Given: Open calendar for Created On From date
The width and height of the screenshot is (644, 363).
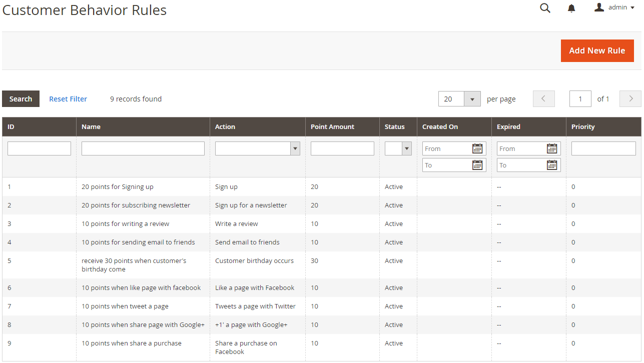Looking at the screenshot, I should point(477,148).
